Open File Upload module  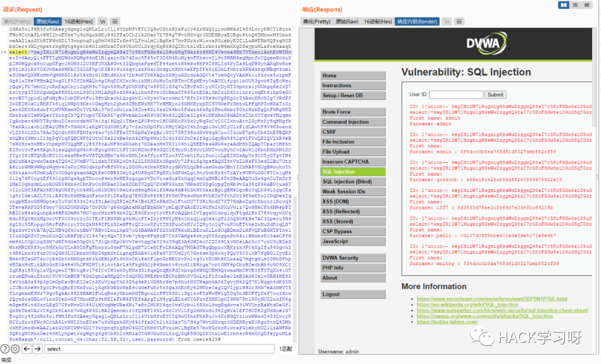tap(353, 152)
